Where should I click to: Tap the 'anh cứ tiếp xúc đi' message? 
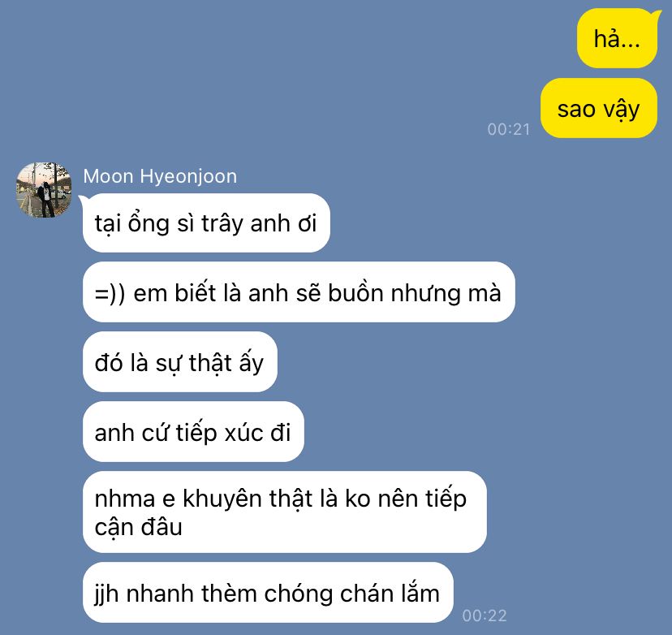pyautogui.click(x=193, y=432)
